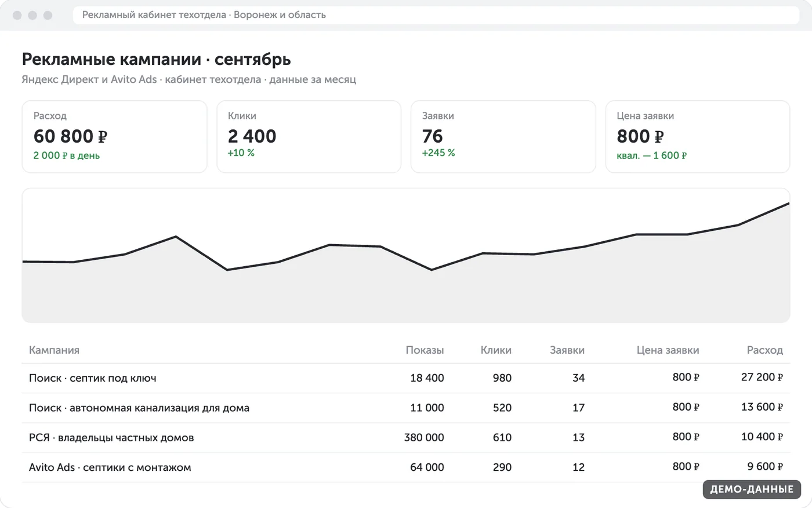This screenshot has width=812, height=508.
Task: Open the Заявки summary card showing 76
Action: tap(503, 137)
